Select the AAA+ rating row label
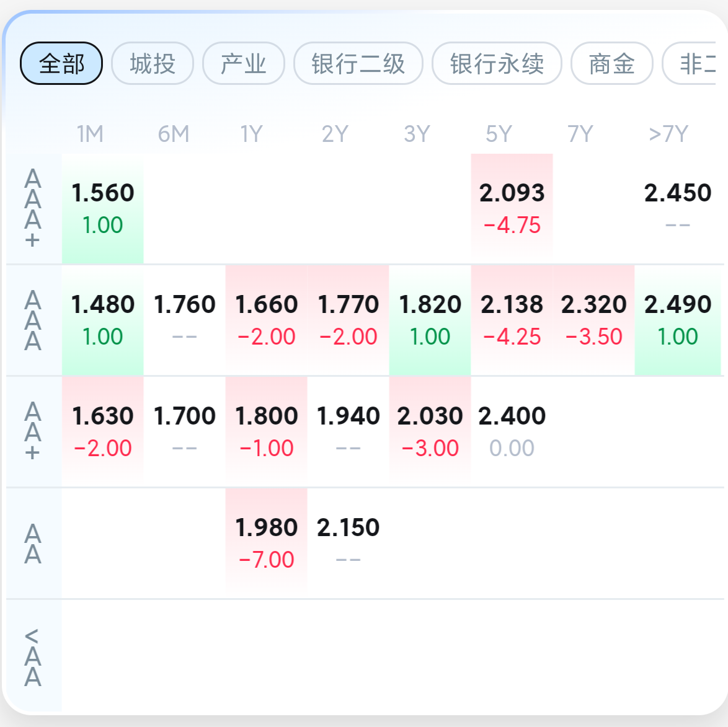 click(x=33, y=208)
